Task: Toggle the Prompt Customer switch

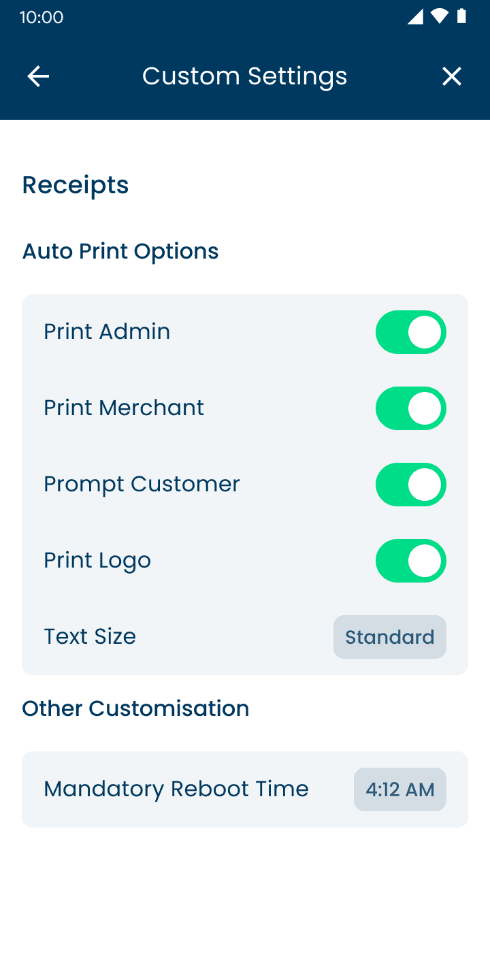Action: [411, 485]
